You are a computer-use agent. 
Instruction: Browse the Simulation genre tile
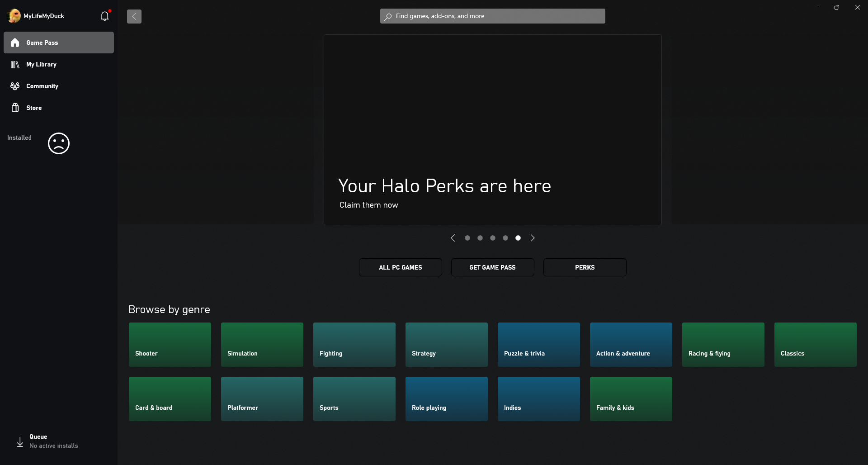(262, 345)
